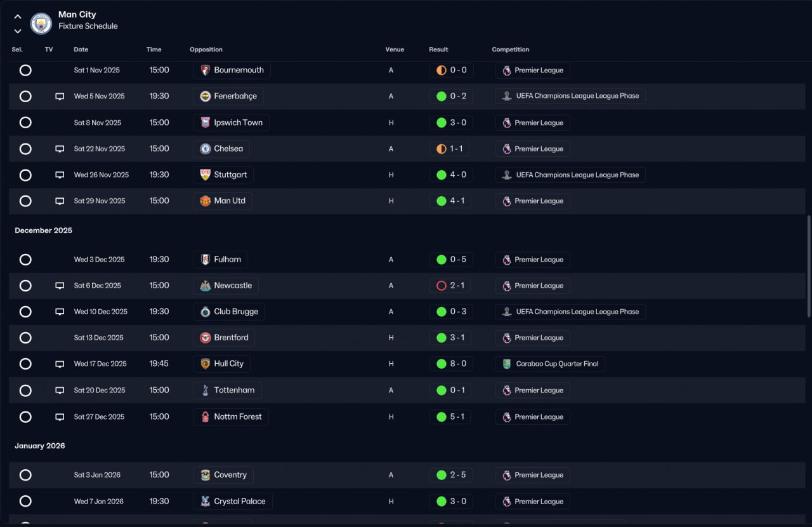Sort by the Competition column header
This screenshot has height=527, width=812.
[x=511, y=50]
